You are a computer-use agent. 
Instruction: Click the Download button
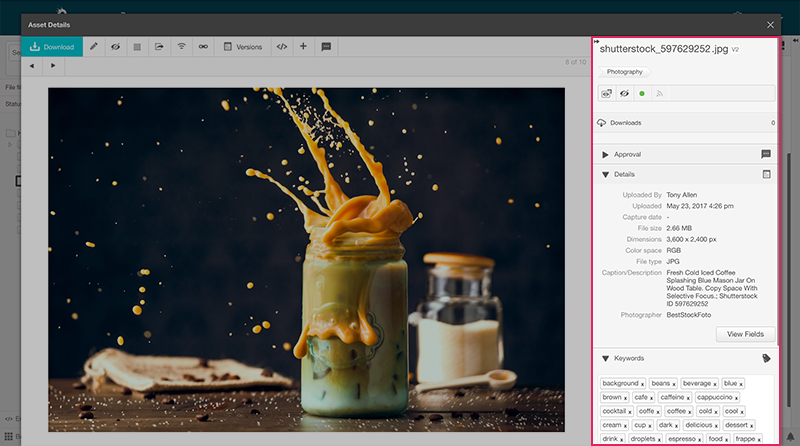tap(52, 46)
